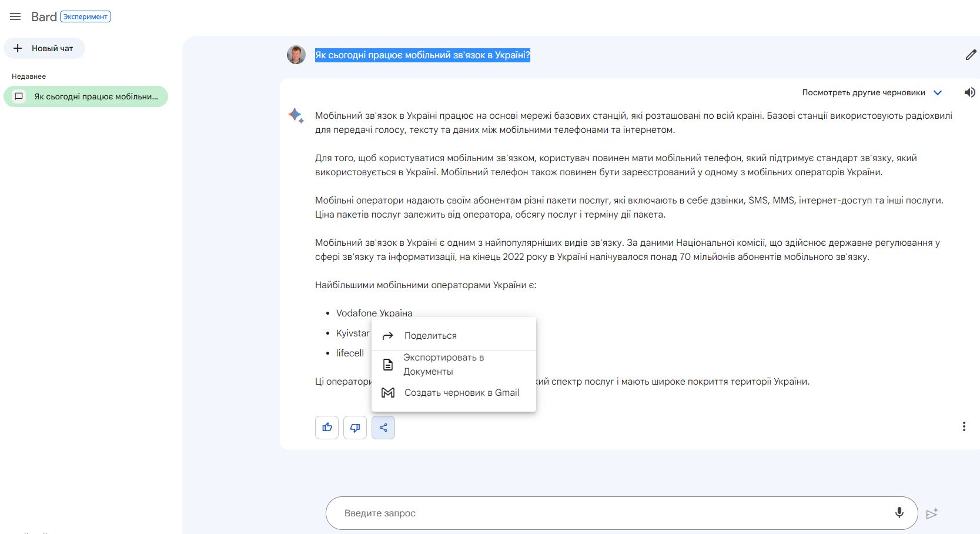Open the hamburger main menu
The width and height of the screenshot is (980, 534).
pos(15,16)
